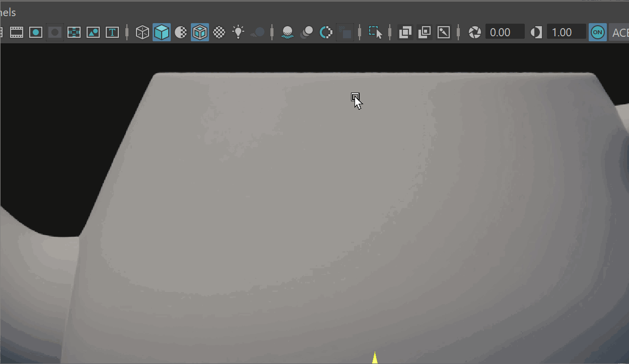Screen dimensions: 629x364
Task: Click the Gate Mask icon
Action: pyautogui.click(x=55, y=32)
